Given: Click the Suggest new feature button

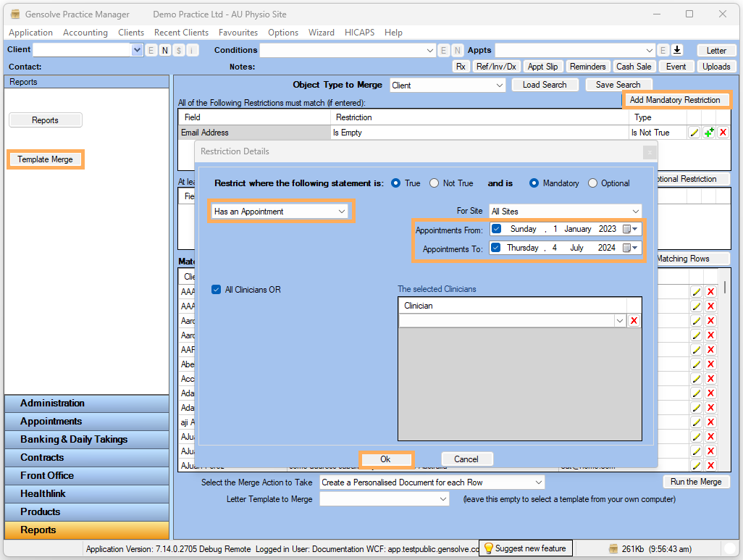Looking at the screenshot, I should pos(526,548).
